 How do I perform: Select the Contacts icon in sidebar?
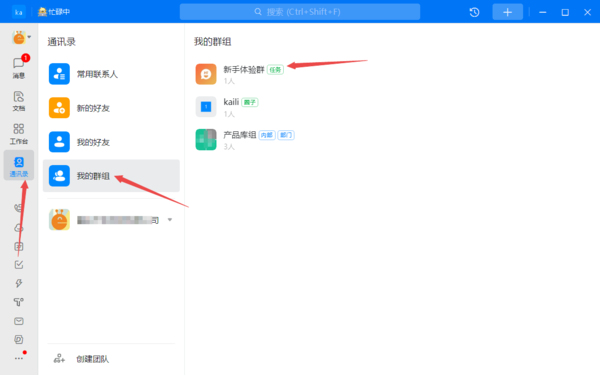[x=19, y=166]
